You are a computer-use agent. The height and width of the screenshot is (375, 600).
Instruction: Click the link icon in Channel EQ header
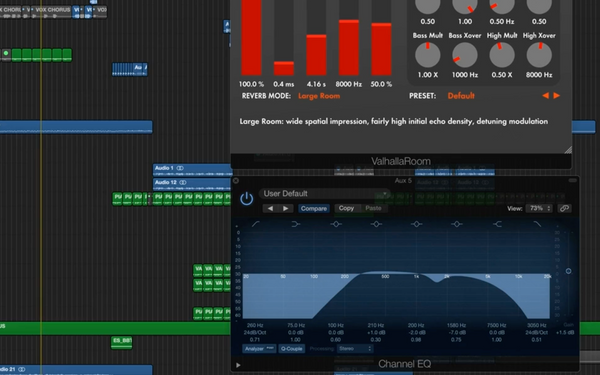tap(564, 208)
